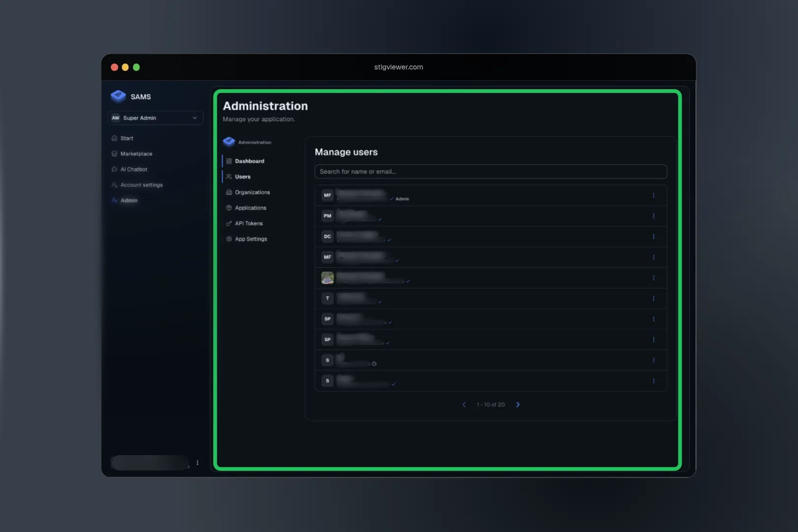Go to previous page of users
This screenshot has height=532, width=798.
464,405
